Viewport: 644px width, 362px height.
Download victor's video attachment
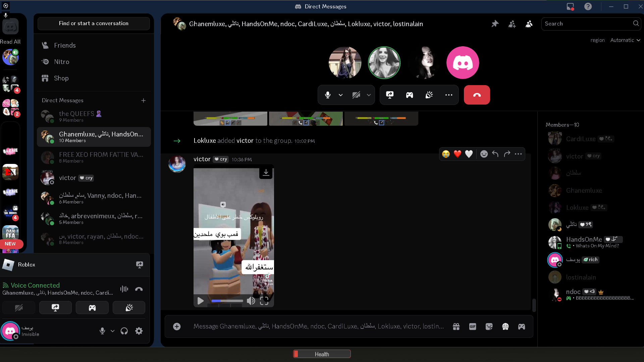click(x=266, y=172)
